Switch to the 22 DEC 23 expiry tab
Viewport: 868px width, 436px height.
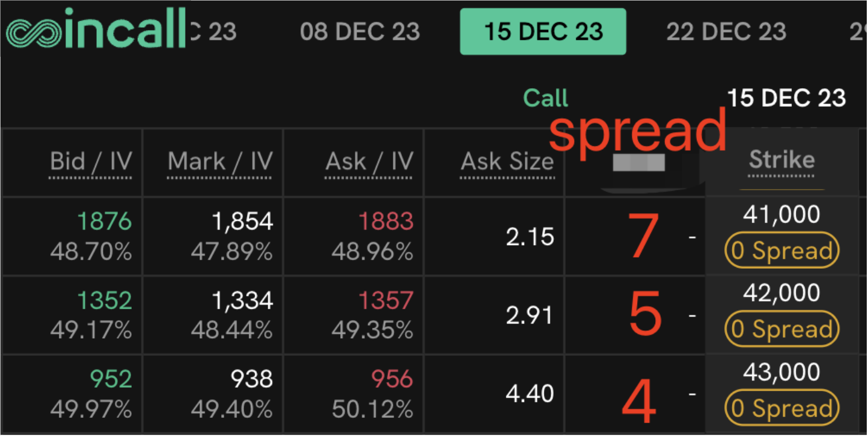point(726,31)
